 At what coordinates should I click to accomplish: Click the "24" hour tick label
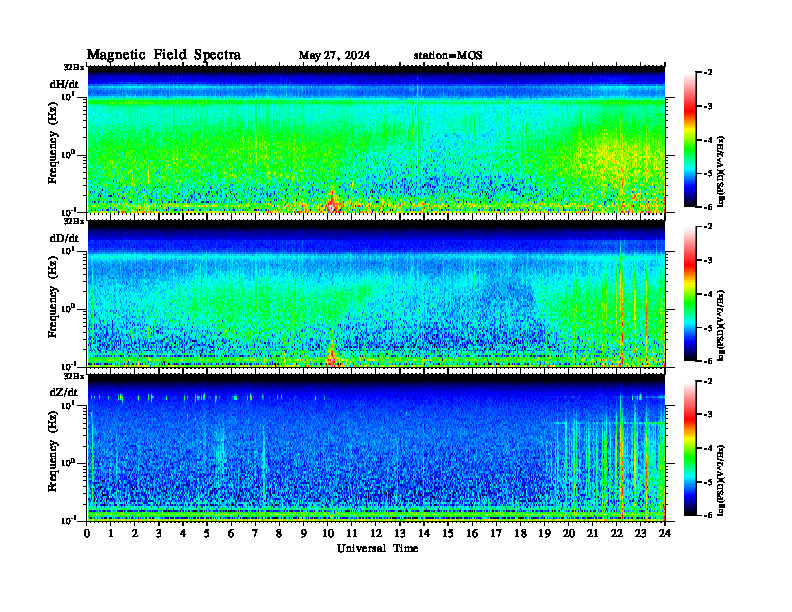pos(665,534)
